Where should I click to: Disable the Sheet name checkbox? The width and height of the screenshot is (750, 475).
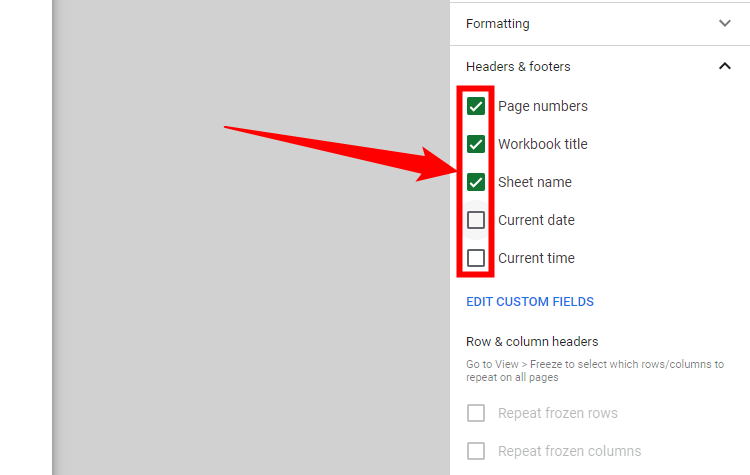point(476,182)
